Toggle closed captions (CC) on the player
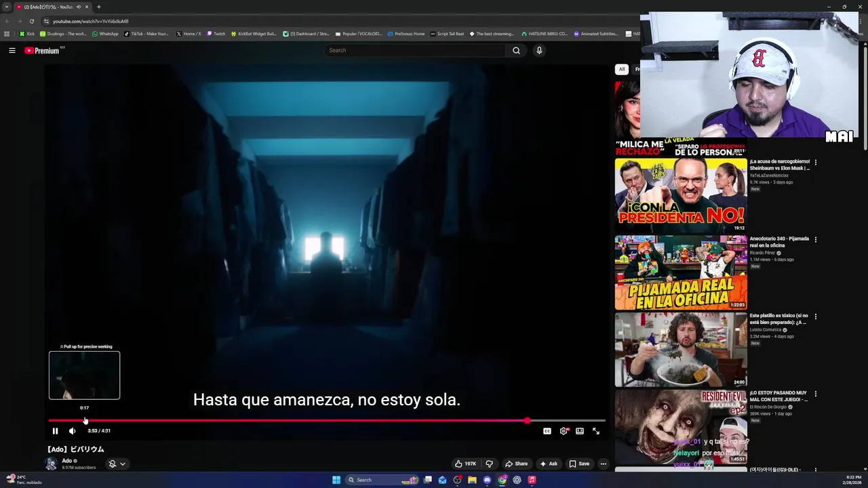868x488 pixels. tap(547, 431)
